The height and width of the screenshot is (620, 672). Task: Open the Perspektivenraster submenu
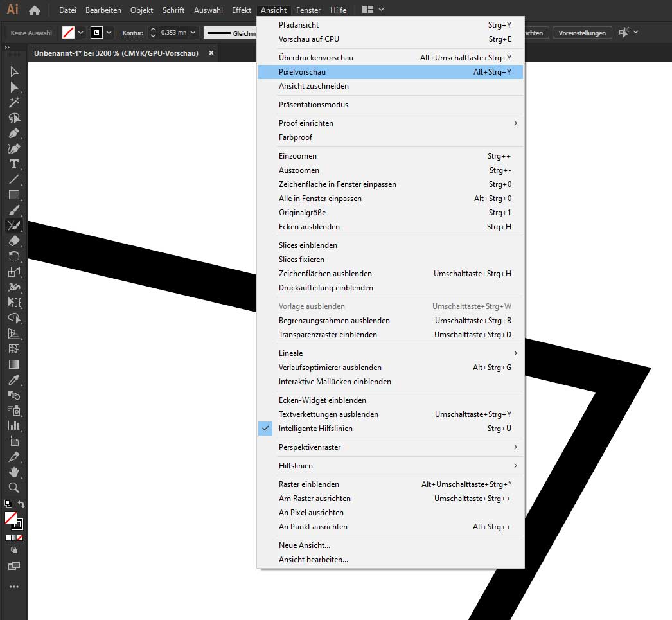(x=308, y=447)
